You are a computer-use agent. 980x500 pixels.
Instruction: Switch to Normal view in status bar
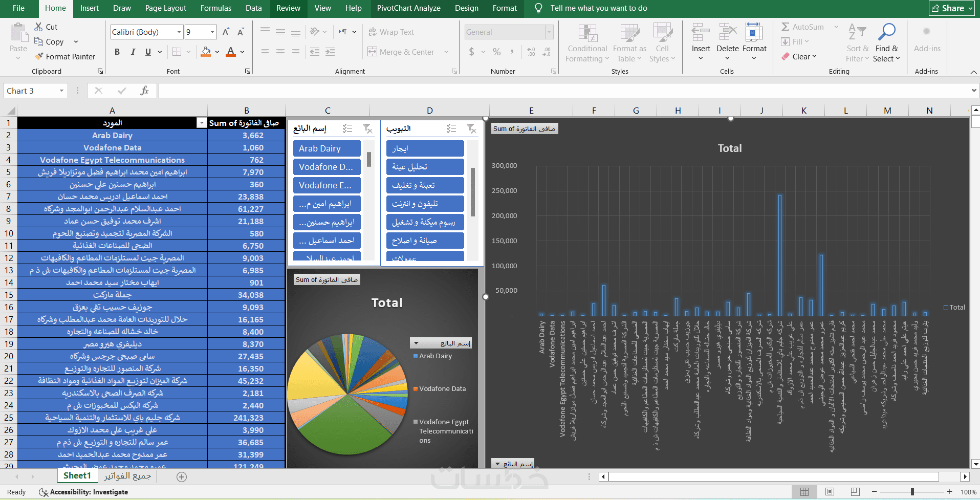804,492
